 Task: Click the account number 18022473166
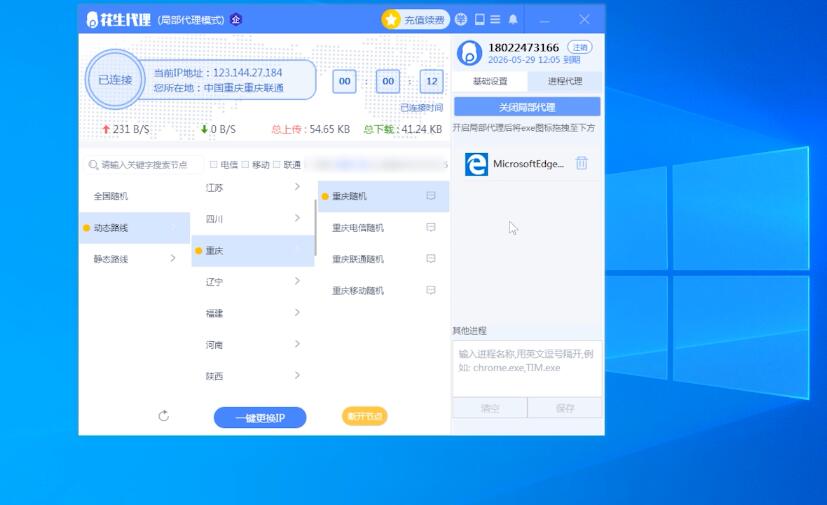(523, 47)
